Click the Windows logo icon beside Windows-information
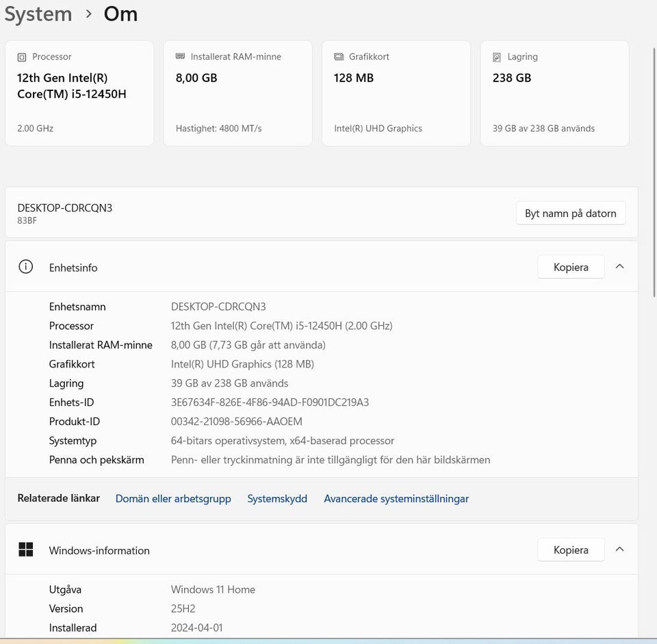The image size is (657, 644). coord(25,550)
